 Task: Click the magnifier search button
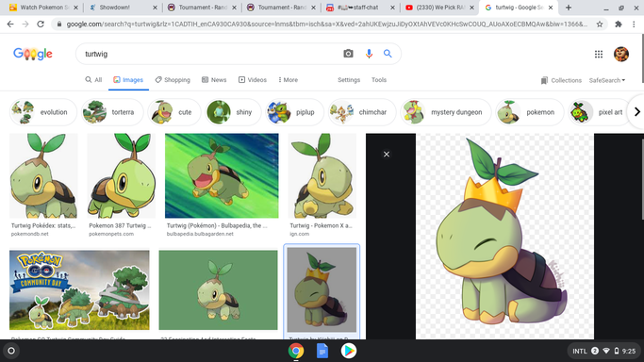click(x=388, y=54)
